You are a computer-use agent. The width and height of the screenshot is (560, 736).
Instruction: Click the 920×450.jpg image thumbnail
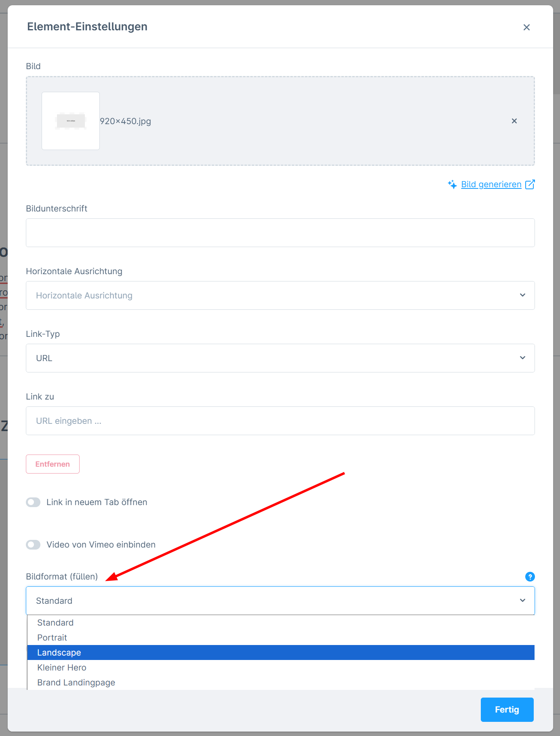pyautogui.click(x=71, y=121)
